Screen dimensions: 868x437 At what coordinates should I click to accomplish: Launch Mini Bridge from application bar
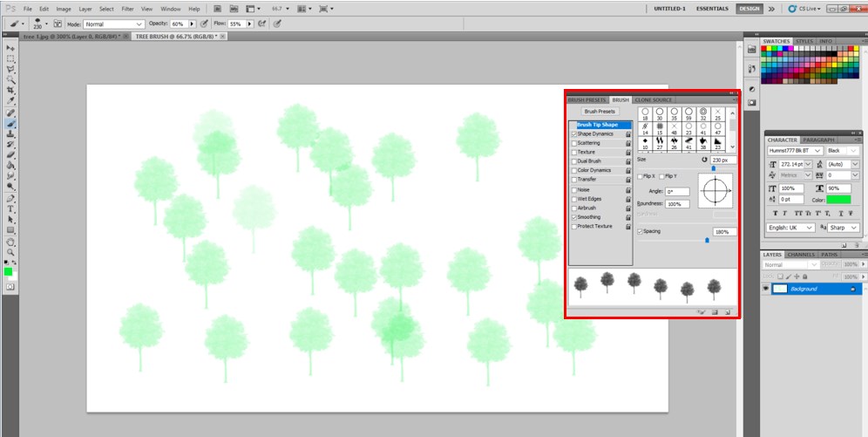coord(234,9)
